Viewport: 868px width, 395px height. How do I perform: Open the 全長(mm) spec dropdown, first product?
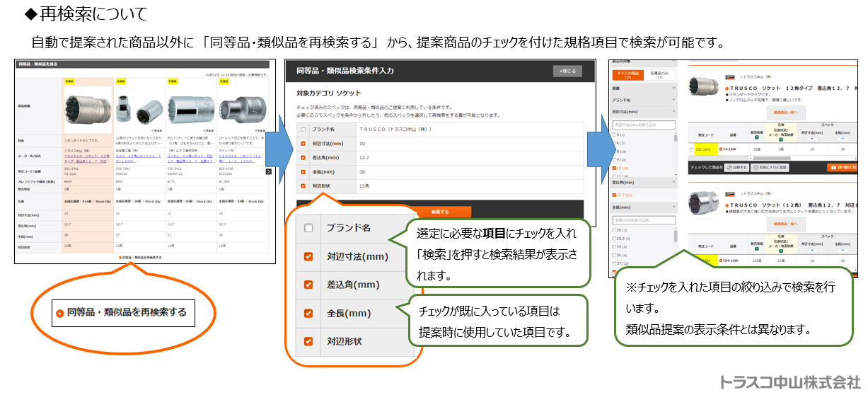click(843, 138)
